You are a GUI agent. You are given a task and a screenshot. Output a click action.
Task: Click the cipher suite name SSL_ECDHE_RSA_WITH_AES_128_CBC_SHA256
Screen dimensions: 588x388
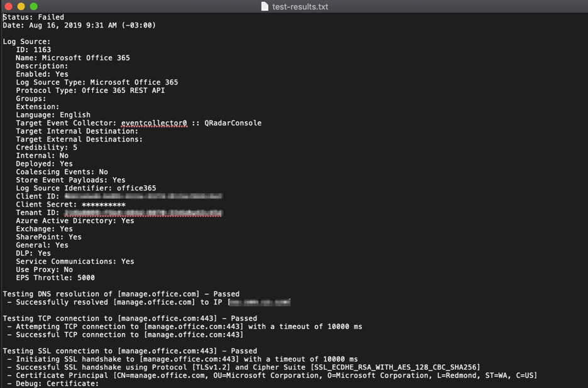395,367
